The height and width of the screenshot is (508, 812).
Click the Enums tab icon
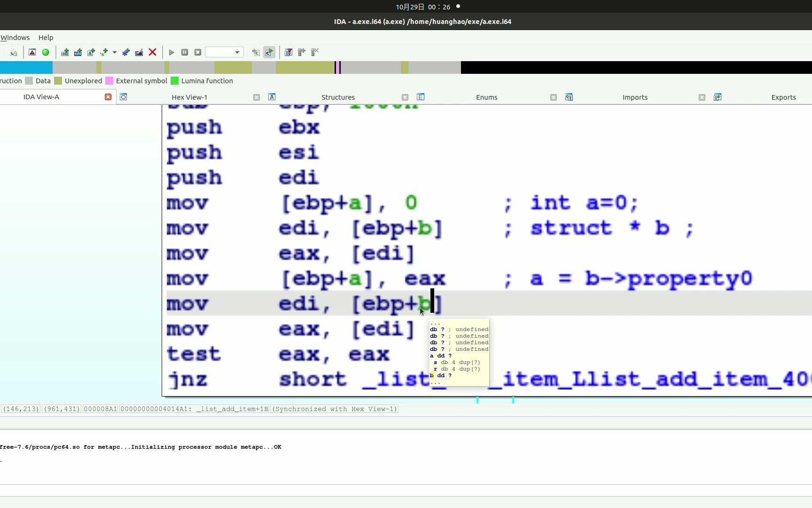(421, 97)
